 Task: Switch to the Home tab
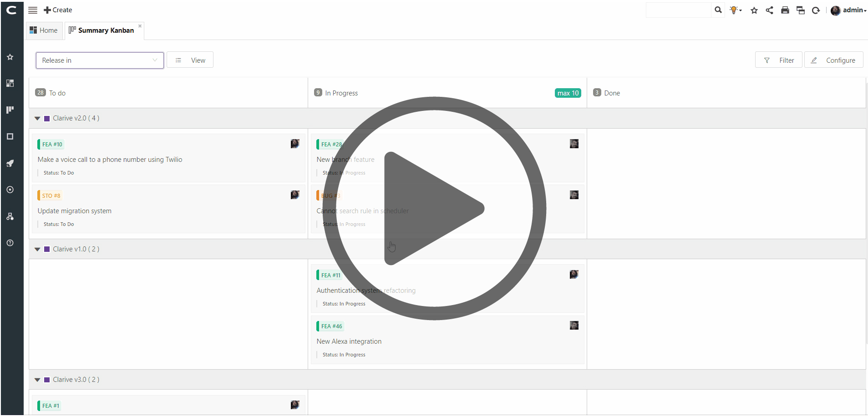click(44, 30)
